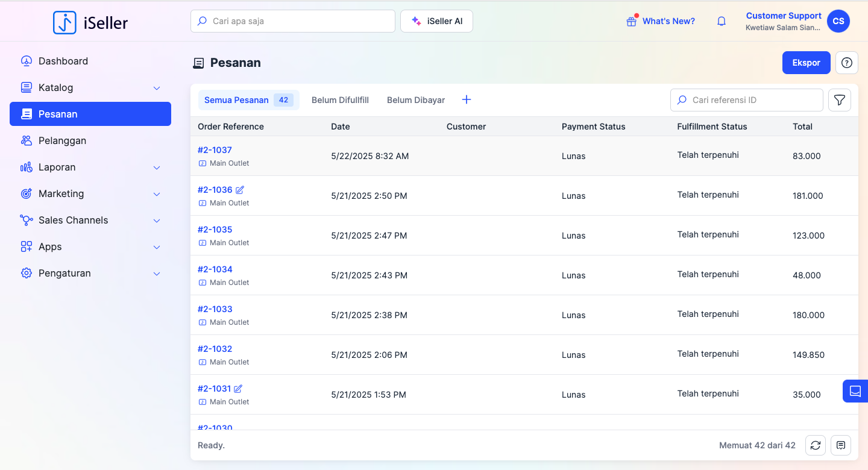Switch to the Belum Dibayar tab

tap(416, 100)
